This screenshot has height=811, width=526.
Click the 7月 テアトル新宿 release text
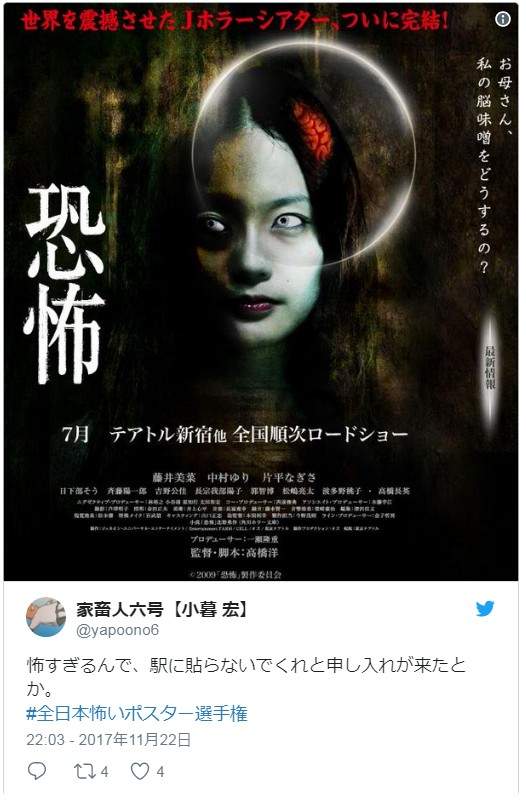click(235, 434)
